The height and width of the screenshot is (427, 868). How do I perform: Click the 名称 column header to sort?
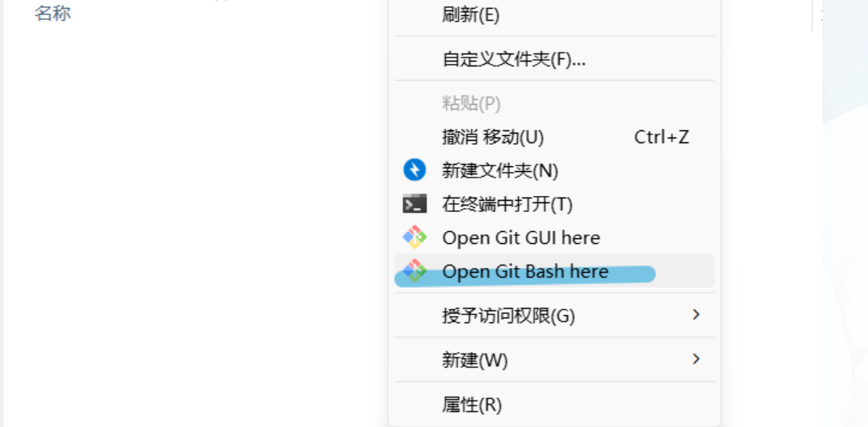53,12
